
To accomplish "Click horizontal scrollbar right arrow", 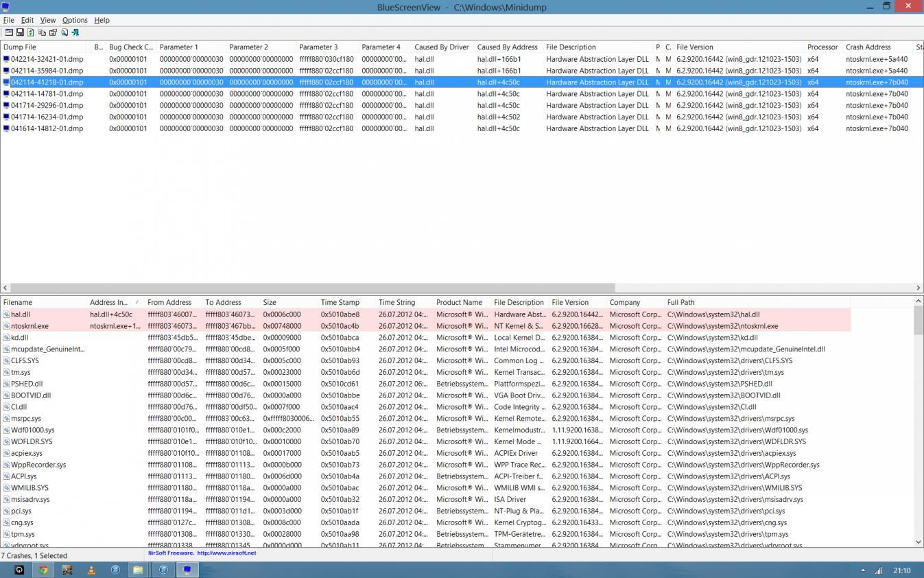I will point(919,288).
